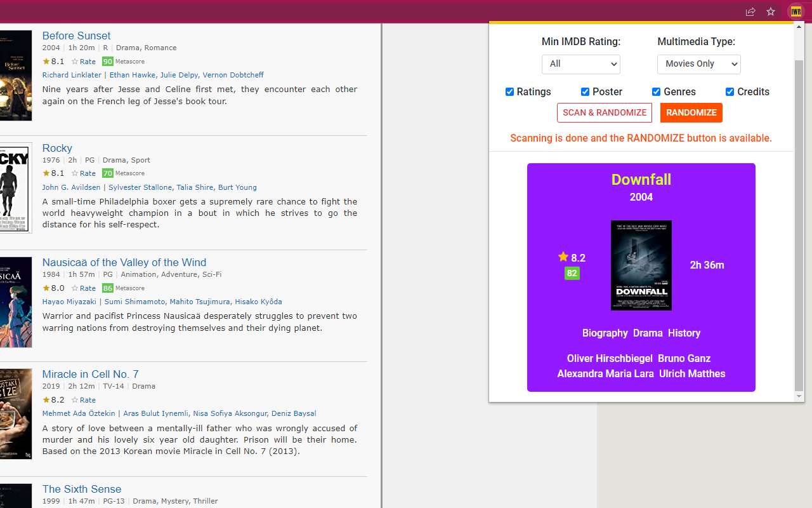
Task: Click Sylvester Stallone link
Action: 140,187
